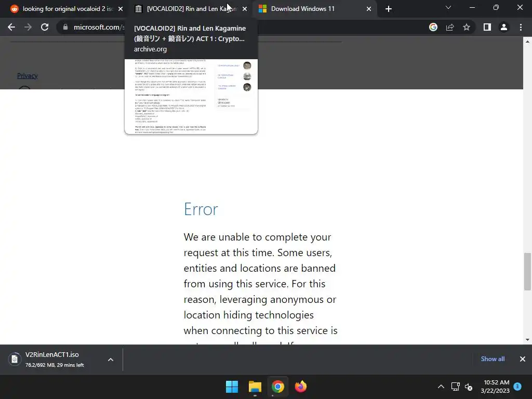
Task: Open Chrome three-dot menu
Action: tap(521, 27)
